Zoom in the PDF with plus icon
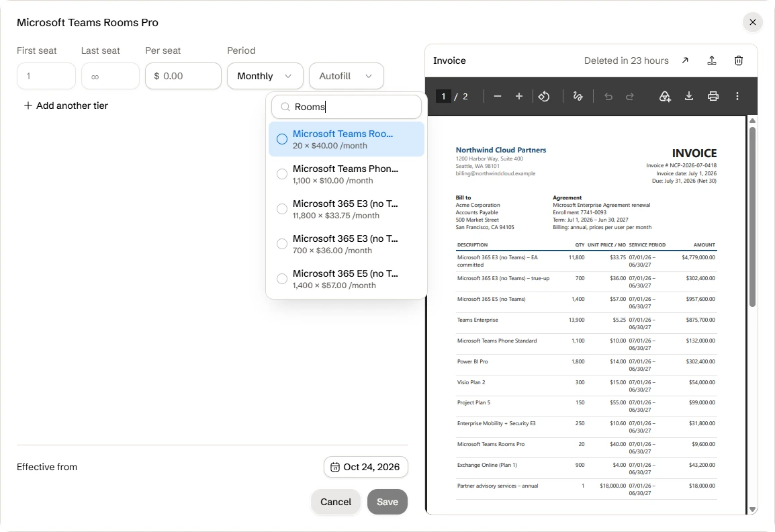This screenshot has height=532, width=775. [519, 97]
